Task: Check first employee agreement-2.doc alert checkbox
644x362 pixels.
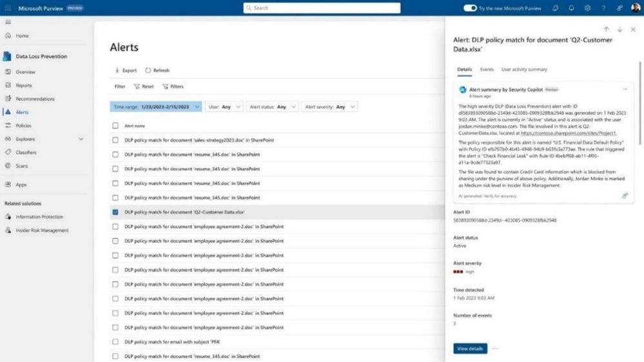Action: point(115,227)
